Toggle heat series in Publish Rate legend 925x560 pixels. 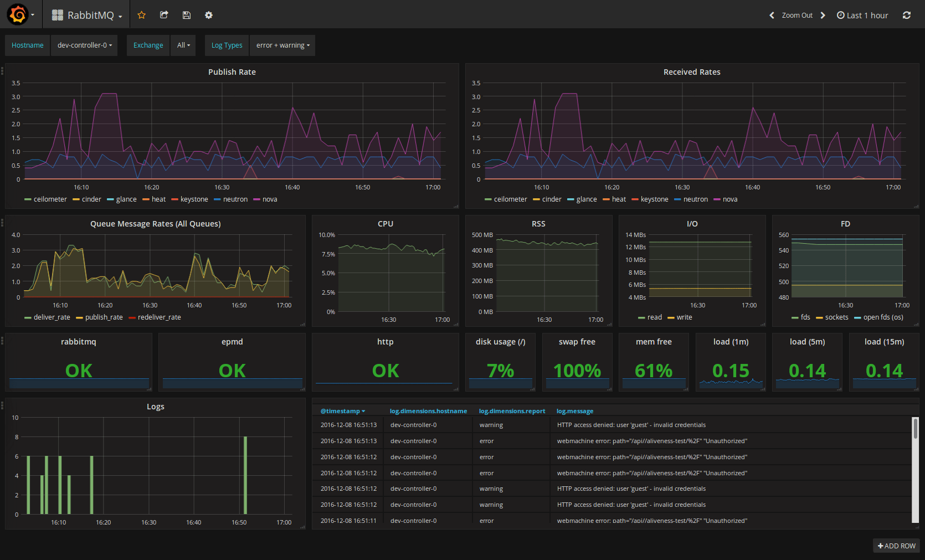click(158, 199)
